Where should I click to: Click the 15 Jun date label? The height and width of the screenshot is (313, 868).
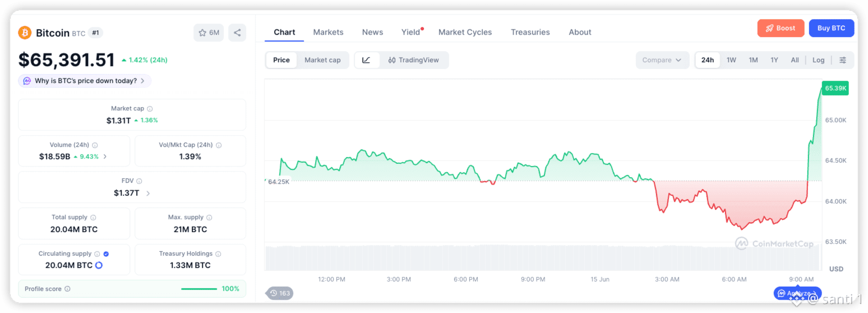(600, 279)
